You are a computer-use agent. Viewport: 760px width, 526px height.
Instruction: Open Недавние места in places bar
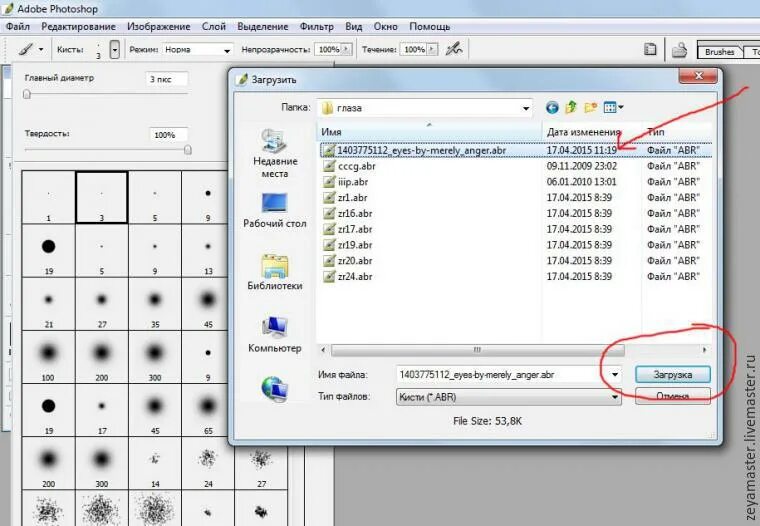point(275,153)
